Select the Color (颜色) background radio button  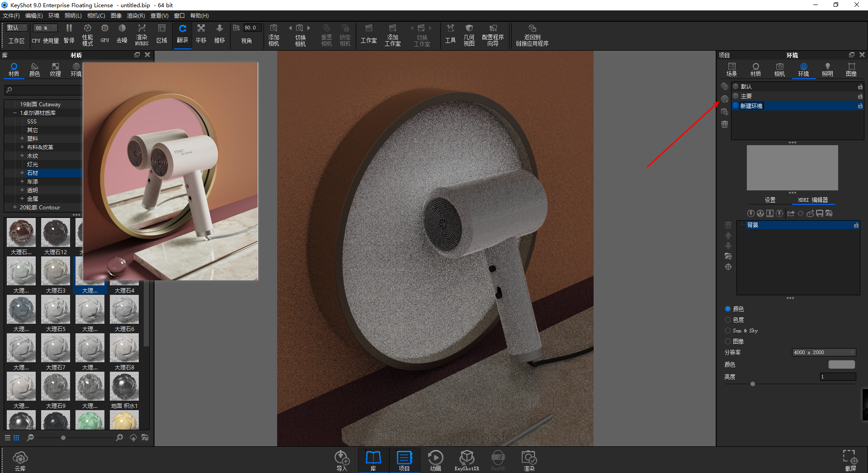click(x=728, y=309)
